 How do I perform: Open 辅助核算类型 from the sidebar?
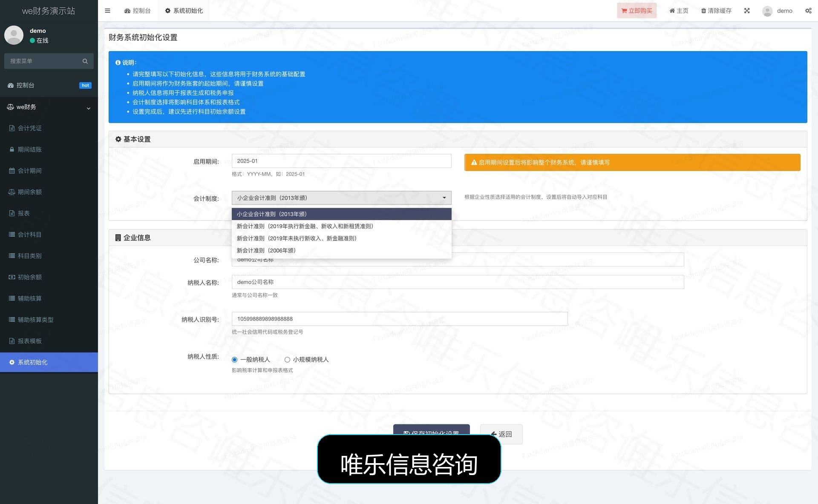click(49, 320)
